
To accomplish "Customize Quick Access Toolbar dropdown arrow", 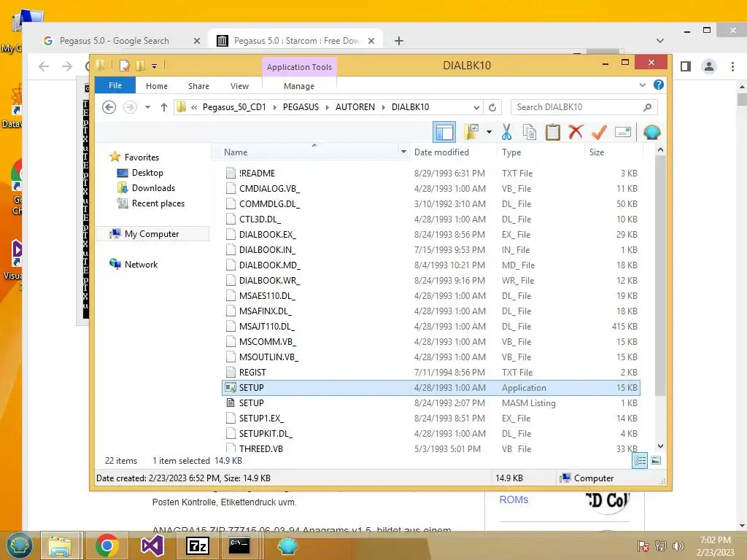I will (x=155, y=66).
